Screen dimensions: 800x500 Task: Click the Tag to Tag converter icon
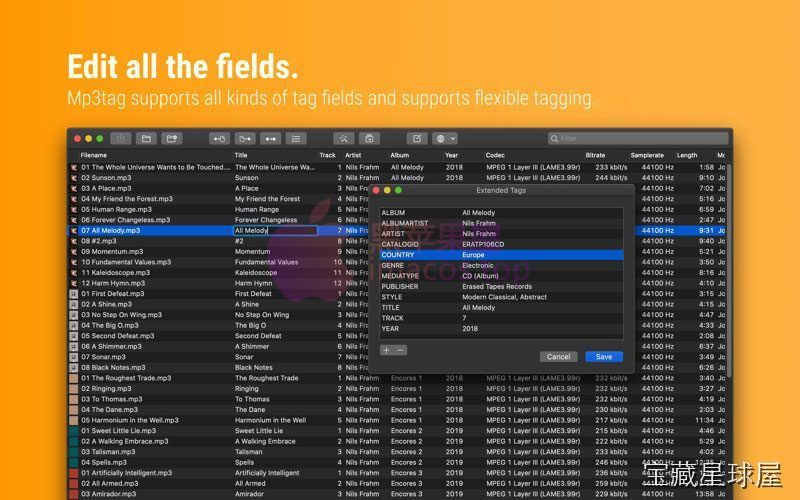(270, 138)
